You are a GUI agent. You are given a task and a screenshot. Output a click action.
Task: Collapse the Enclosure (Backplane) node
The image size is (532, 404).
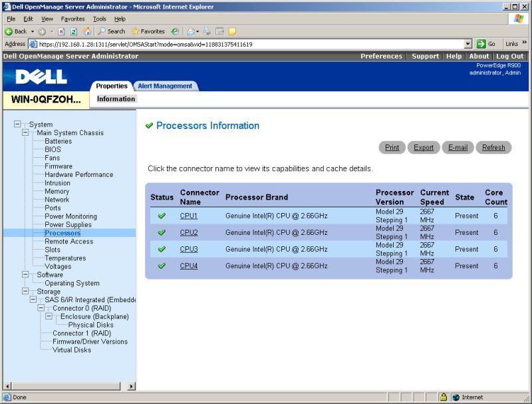tap(49, 316)
